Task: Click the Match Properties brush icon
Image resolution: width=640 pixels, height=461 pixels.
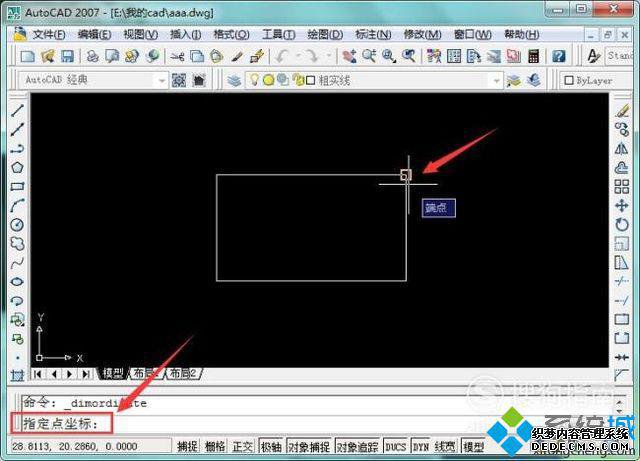Action: pos(237,56)
